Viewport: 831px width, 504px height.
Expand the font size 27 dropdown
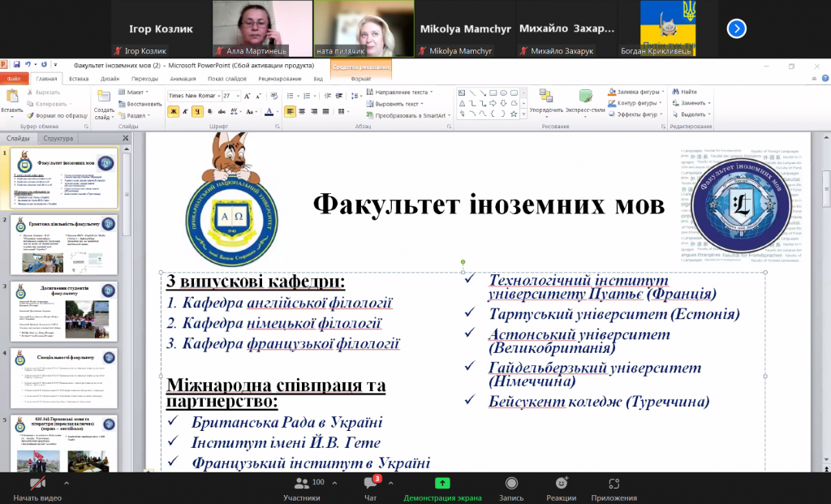238,96
